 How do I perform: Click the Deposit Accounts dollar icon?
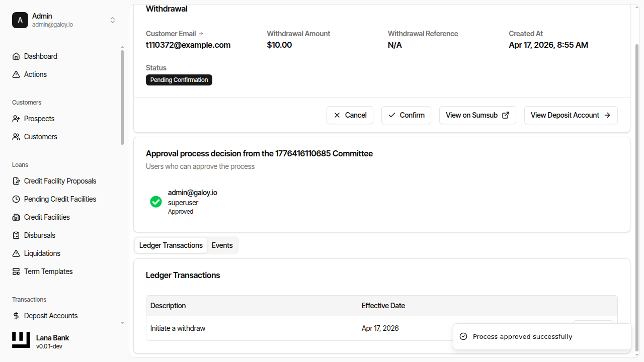(16, 316)
